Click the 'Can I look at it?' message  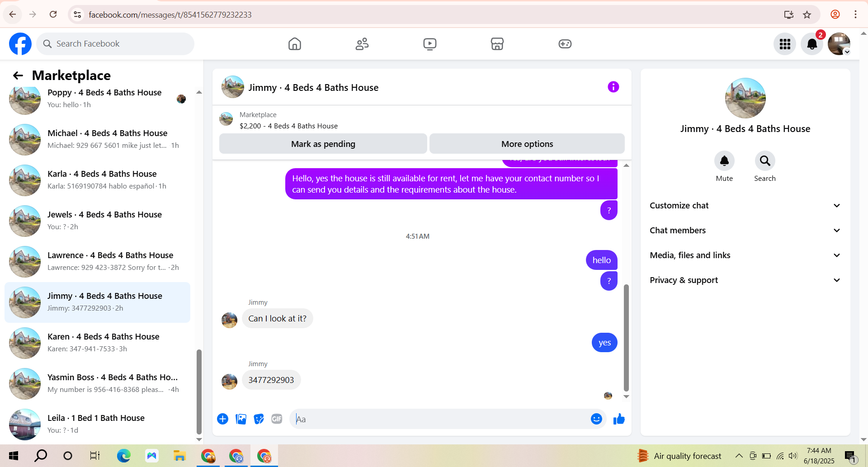click(x=277, y=319)
